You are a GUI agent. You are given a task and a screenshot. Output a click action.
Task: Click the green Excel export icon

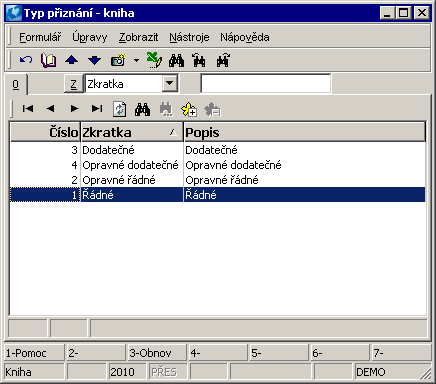click(154, 60)
